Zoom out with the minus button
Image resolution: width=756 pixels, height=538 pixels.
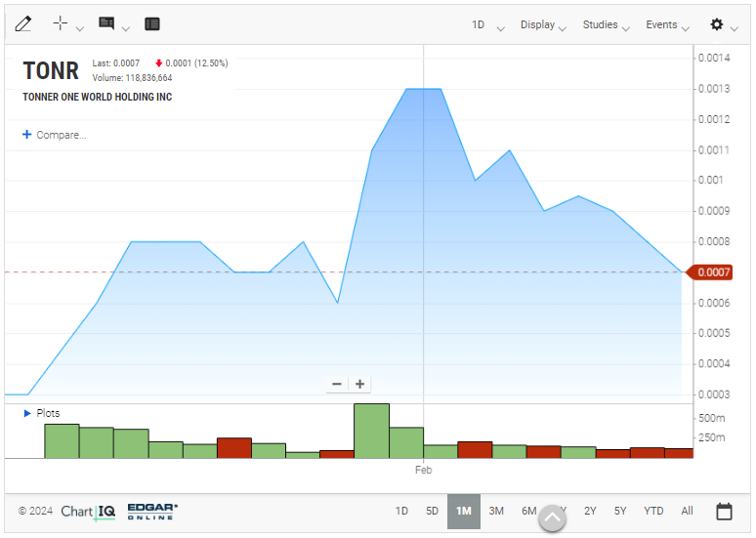337,384
